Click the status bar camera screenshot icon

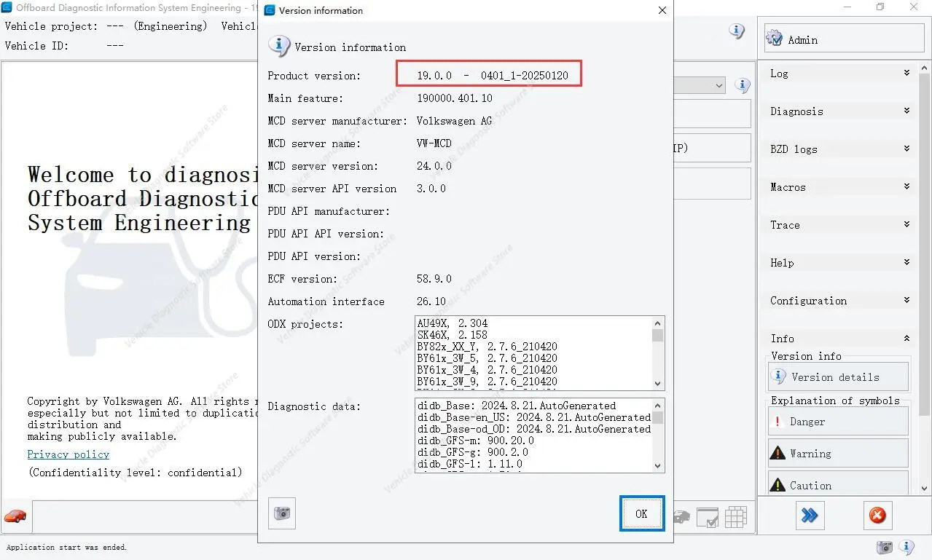pos(885,547)
